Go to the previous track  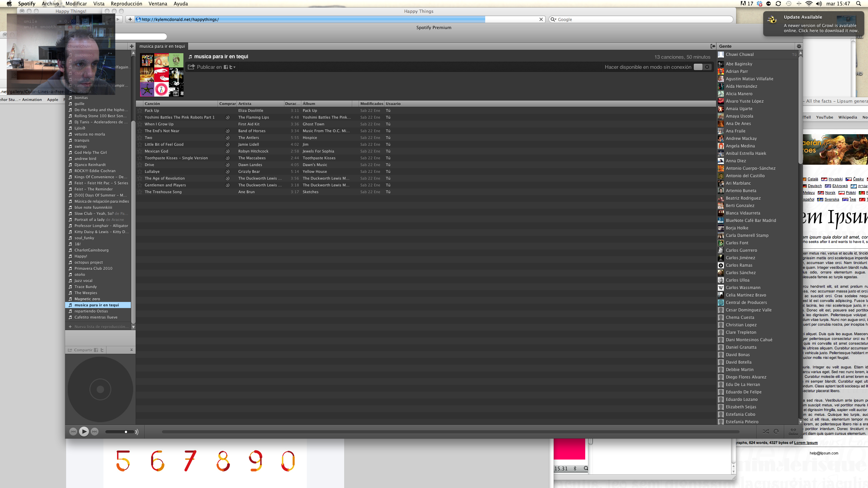[73, 431]
